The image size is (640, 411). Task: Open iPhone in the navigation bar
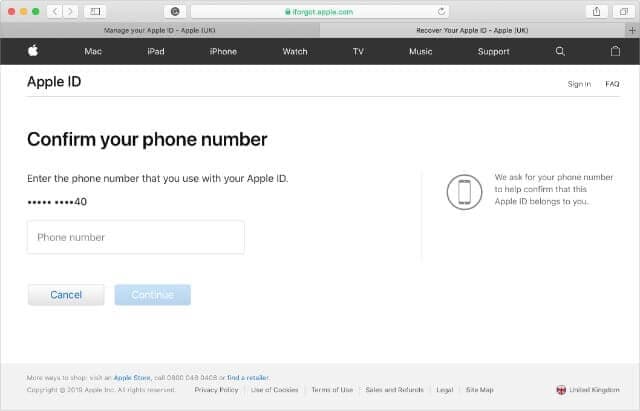(x=223, y=51)
